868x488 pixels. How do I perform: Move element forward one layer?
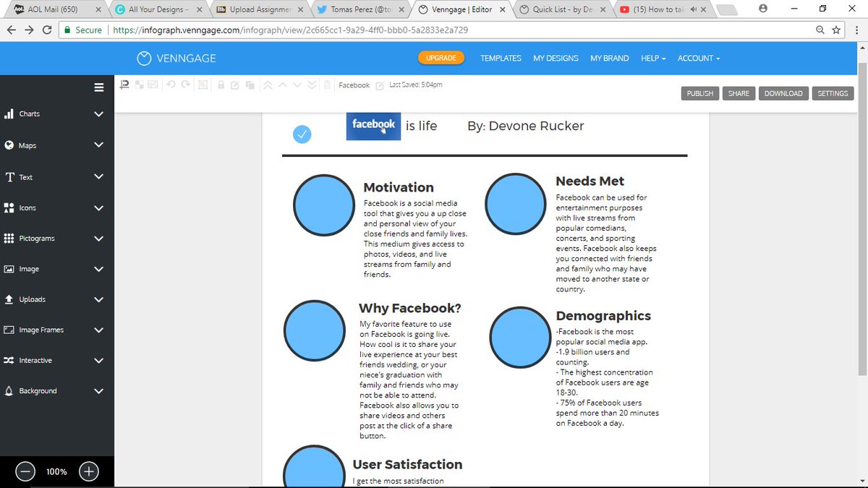(282, 85)
